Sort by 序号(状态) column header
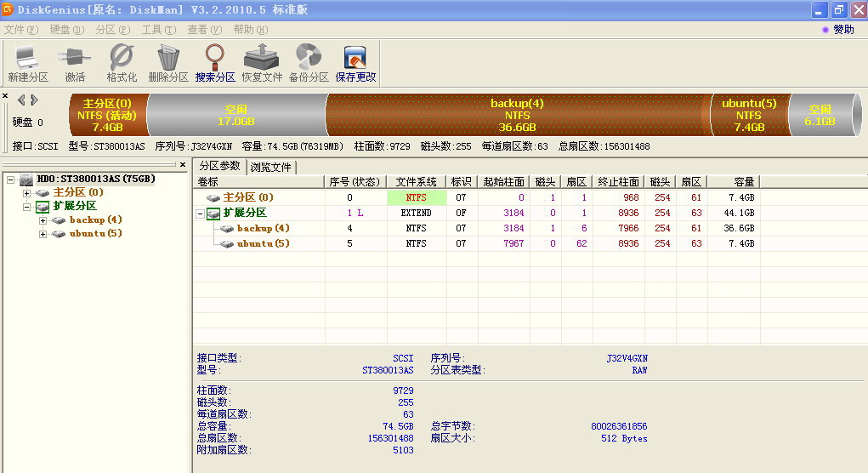Screen dimensions: 868x473 tap(355, 182)
